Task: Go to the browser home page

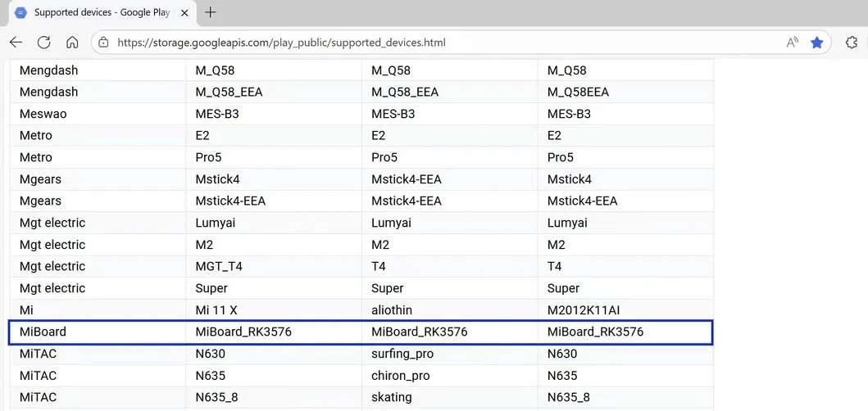Action: click(72, 43)
